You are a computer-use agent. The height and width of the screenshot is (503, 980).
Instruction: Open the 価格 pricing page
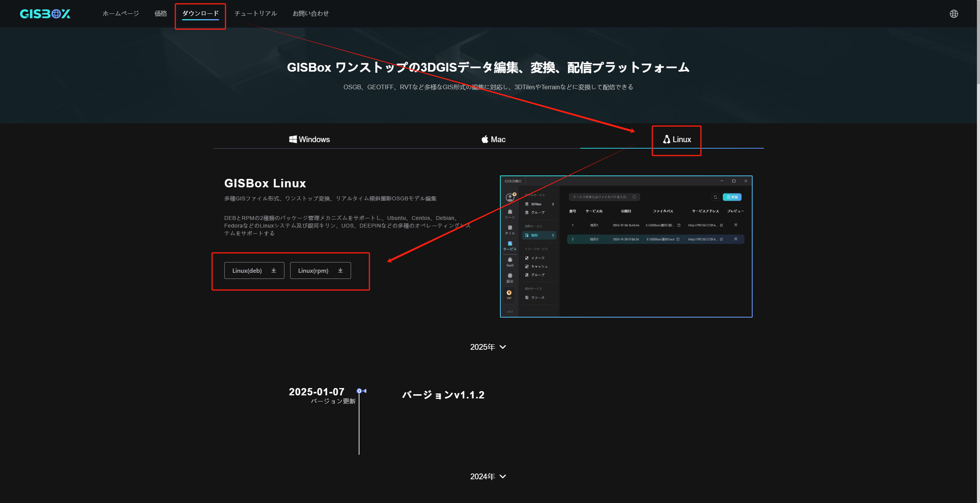[x=161, y=13]
